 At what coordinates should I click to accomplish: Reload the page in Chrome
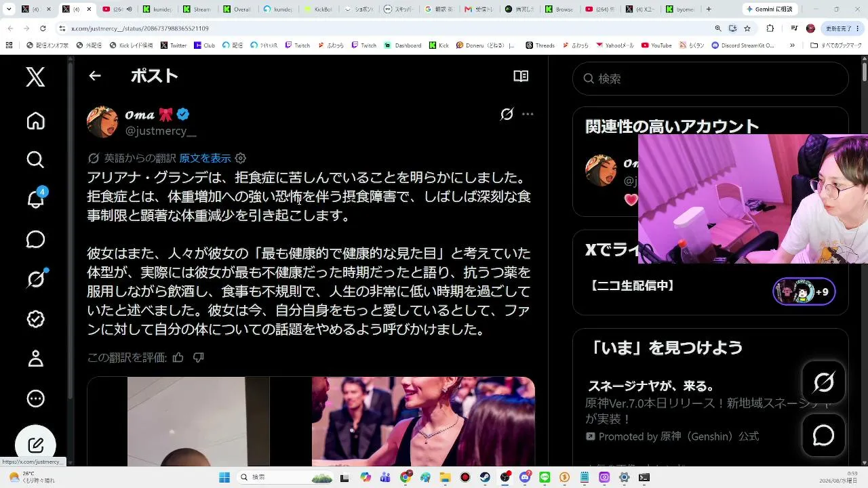43,28
